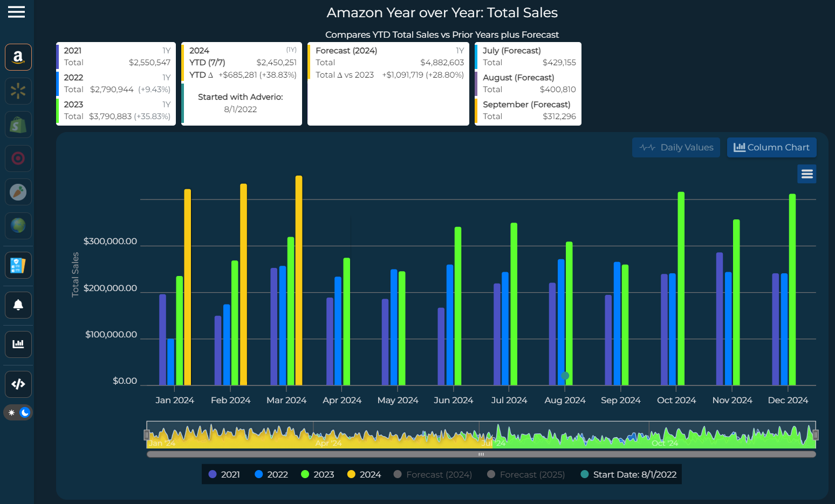The width and height of the screenshot is (835, 504).
Task: Enable Forecast (2025) series in legend
Action: (x=526, y=474)
